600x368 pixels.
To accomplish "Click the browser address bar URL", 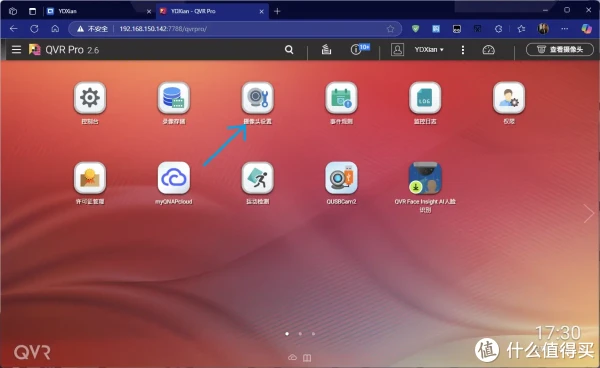I will (163, 29).
